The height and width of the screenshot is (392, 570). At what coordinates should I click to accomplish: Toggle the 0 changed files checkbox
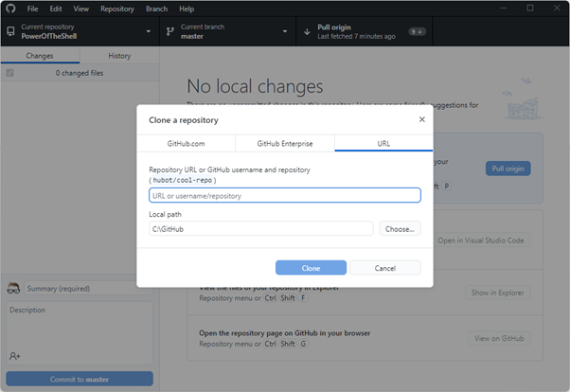(9, 73)
